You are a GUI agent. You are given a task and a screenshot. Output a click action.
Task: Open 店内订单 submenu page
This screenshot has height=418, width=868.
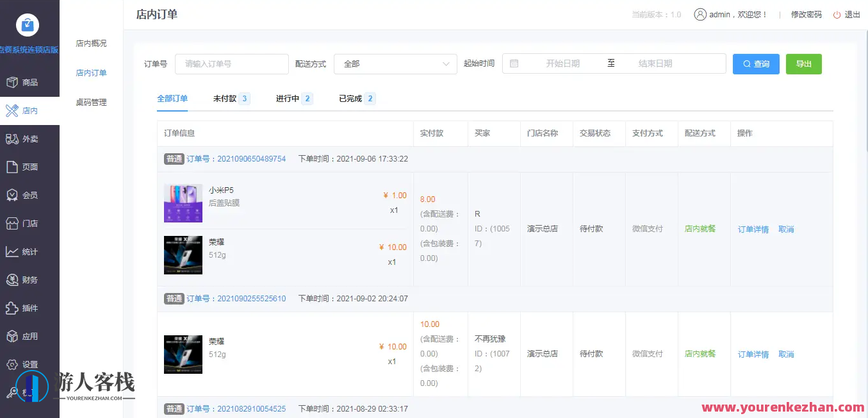tap(91, 73)
